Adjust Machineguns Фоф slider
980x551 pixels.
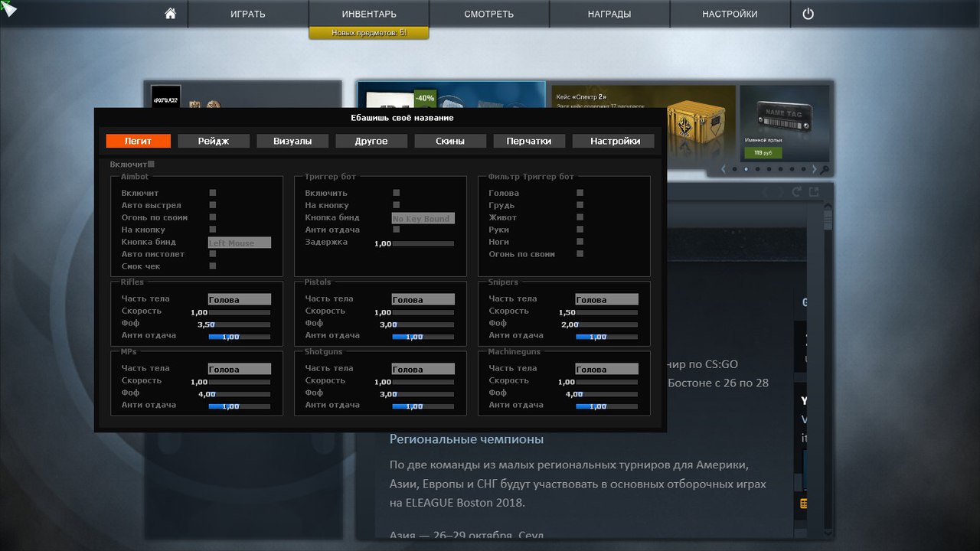pos(607,394)
